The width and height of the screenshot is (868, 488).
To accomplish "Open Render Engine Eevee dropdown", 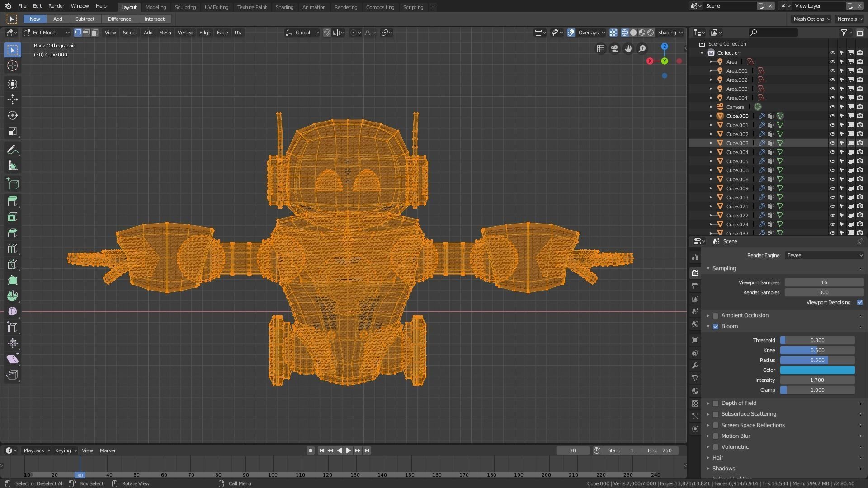I will 824,255.
